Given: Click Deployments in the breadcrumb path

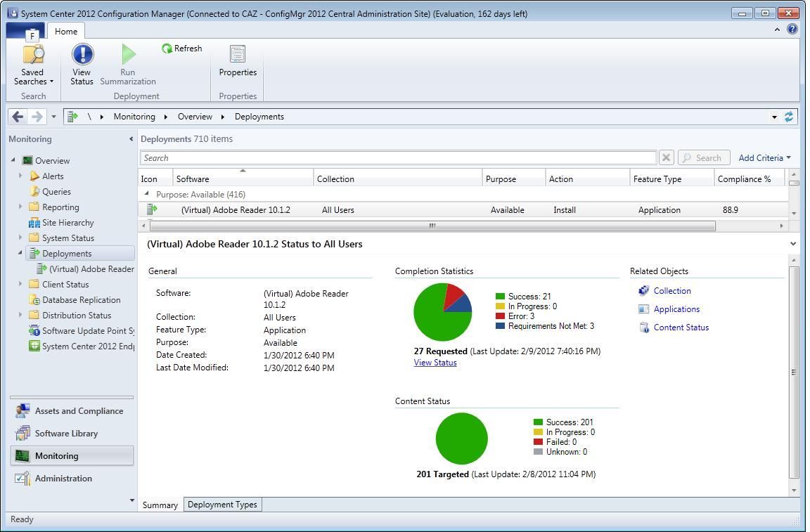Looking at the screenshot, I should pos(259,117).
